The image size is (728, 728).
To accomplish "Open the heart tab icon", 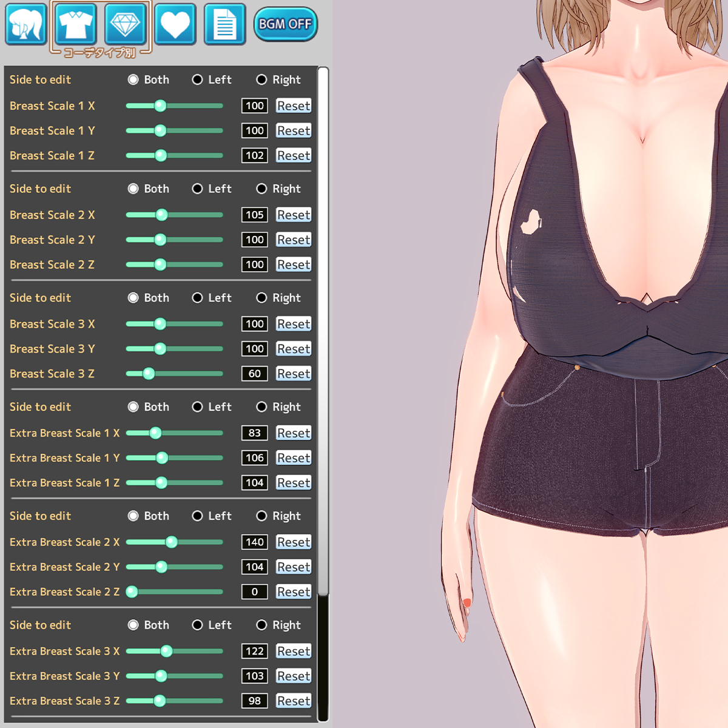I will 175,24.
